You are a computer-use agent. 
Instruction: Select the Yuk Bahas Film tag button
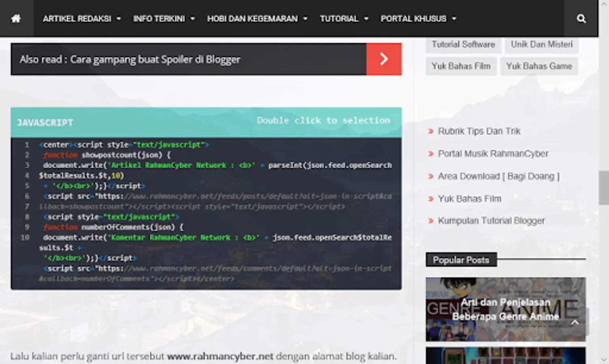click(461, 66)
